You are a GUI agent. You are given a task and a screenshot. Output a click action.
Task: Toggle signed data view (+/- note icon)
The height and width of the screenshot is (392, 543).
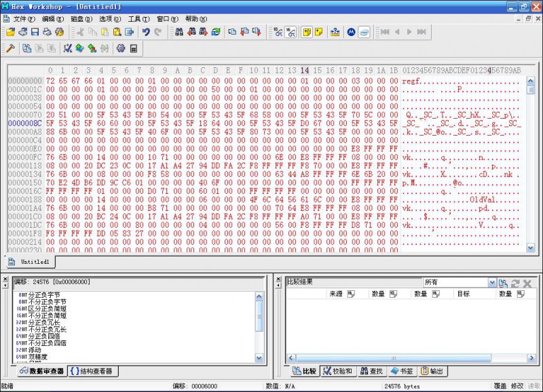point(307,32)
